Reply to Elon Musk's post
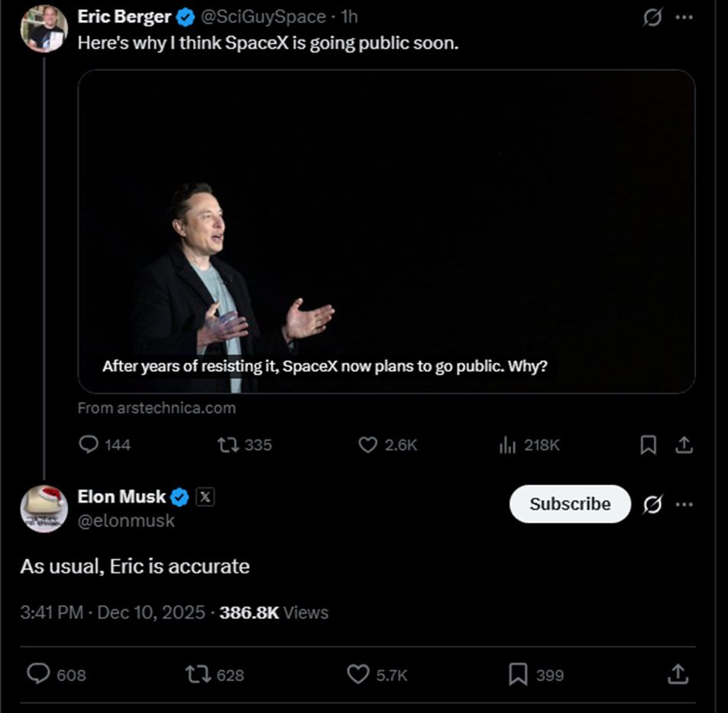This screenshot has height=713, width=728. (x=38, y=674)
